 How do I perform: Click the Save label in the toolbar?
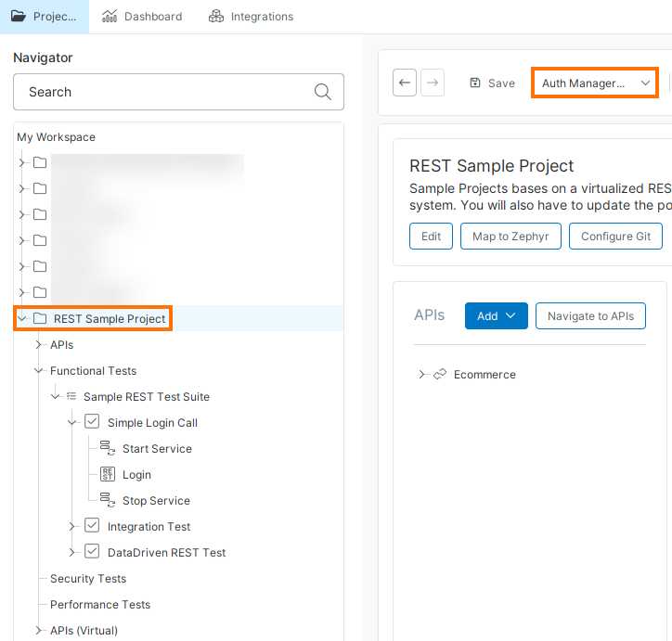tap(501, 83)
